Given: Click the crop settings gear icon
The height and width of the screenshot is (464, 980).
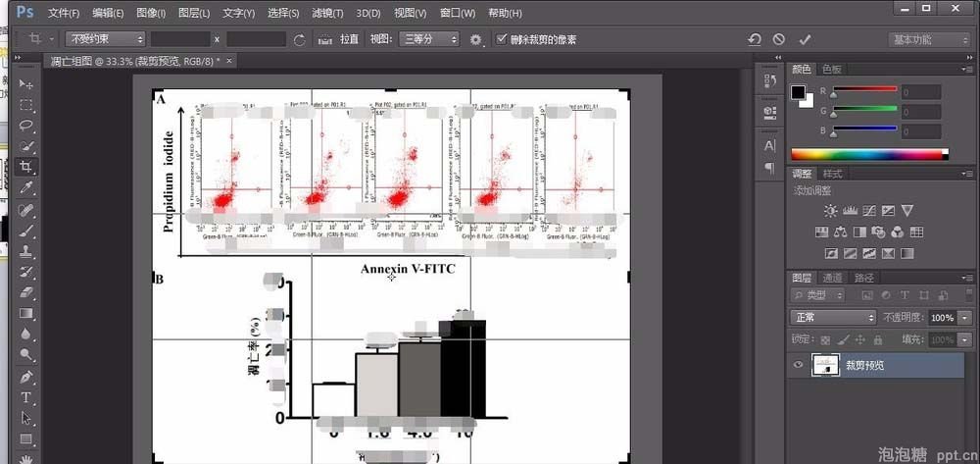Looking at the screenshot, I should tap(476, 39).
